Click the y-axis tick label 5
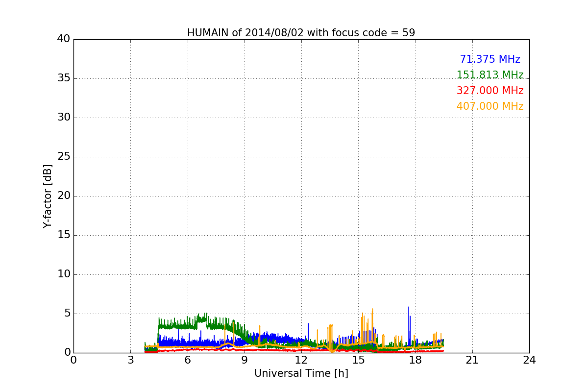 pyautogui.click(x=67, y=314)
